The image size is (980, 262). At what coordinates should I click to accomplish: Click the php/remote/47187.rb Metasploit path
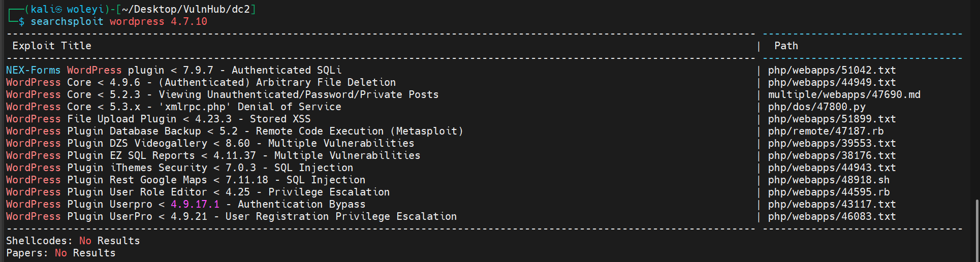tap(826, 131)
